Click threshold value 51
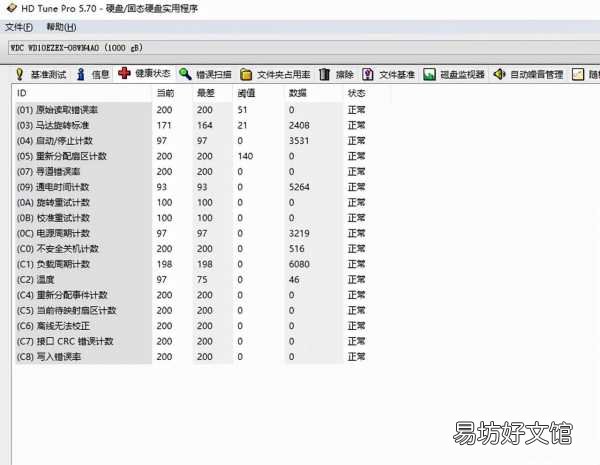600x465 pixels. tap(242, 110)
